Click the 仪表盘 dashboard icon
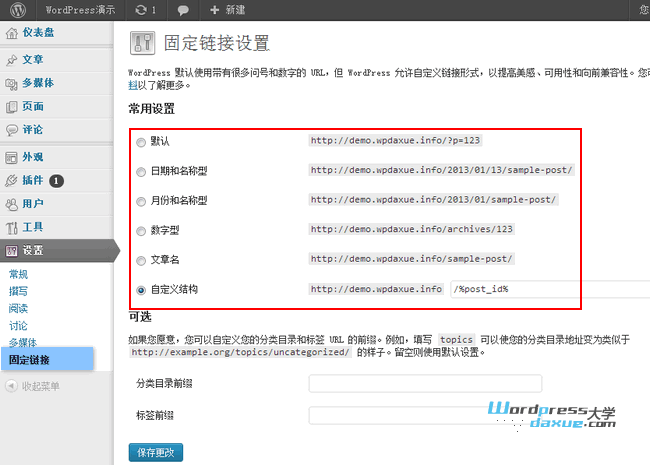 click(x=12, y=33)
